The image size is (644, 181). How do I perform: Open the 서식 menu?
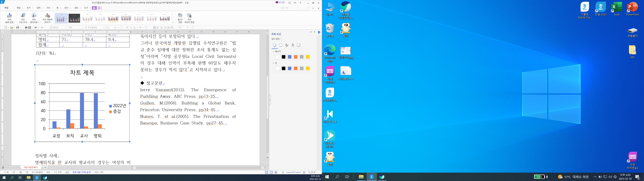point(48,8)
